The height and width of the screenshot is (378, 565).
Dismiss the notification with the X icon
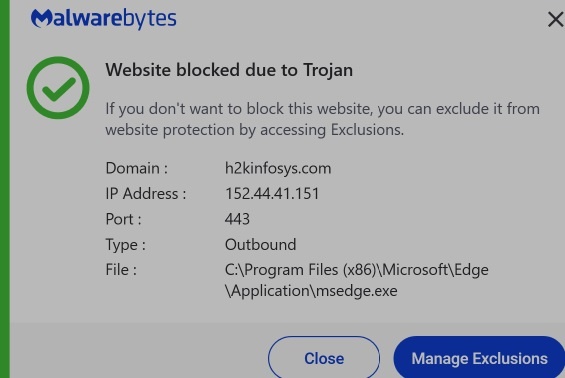pyautogui.click(x=555, y=19)
